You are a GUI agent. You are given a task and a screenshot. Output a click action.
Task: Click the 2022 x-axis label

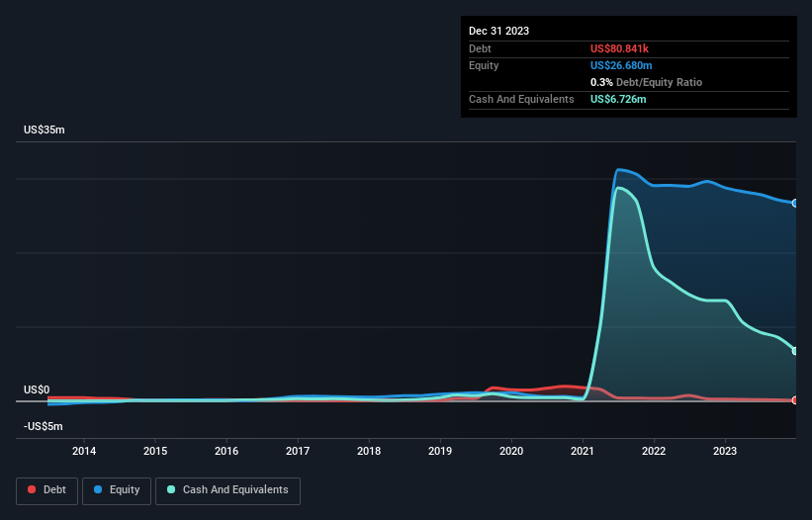[x=654, y=451]
